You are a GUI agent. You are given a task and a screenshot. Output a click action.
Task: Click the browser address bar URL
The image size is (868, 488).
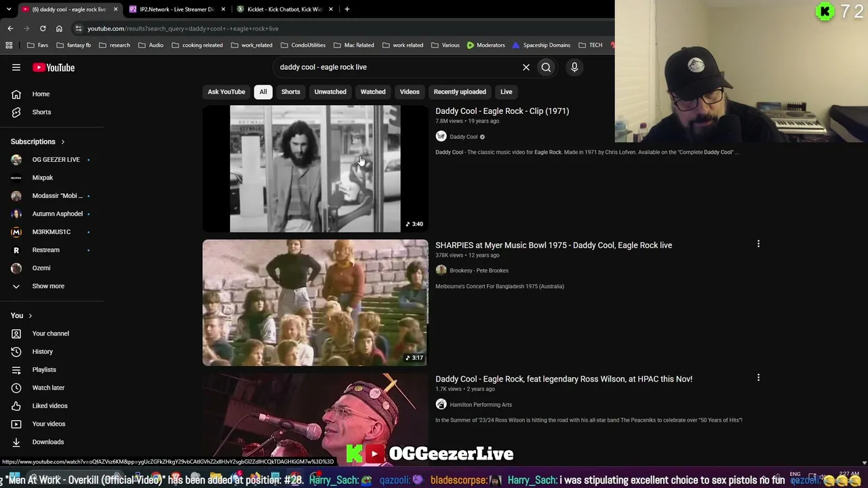[183, 28]
